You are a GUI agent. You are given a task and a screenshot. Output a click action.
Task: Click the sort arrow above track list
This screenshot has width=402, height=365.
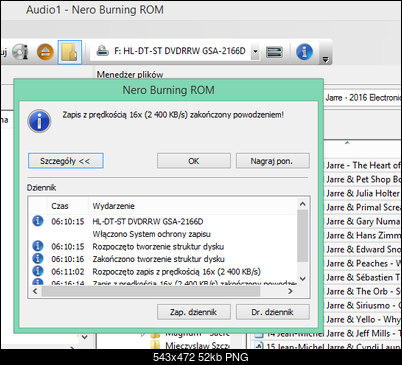point(347,143)
